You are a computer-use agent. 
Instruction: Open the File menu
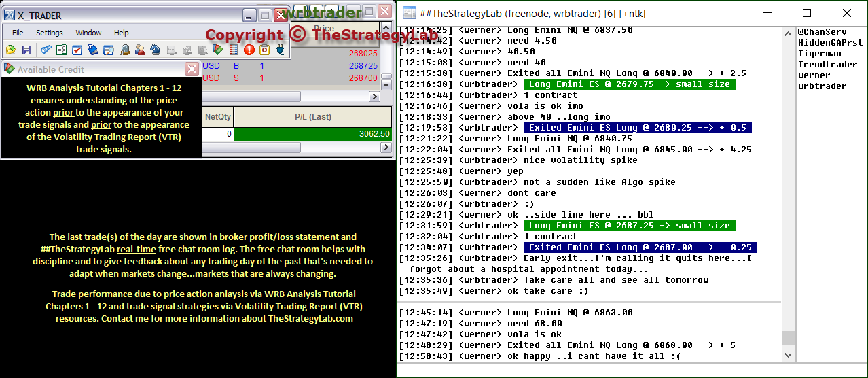click(18, 33)
